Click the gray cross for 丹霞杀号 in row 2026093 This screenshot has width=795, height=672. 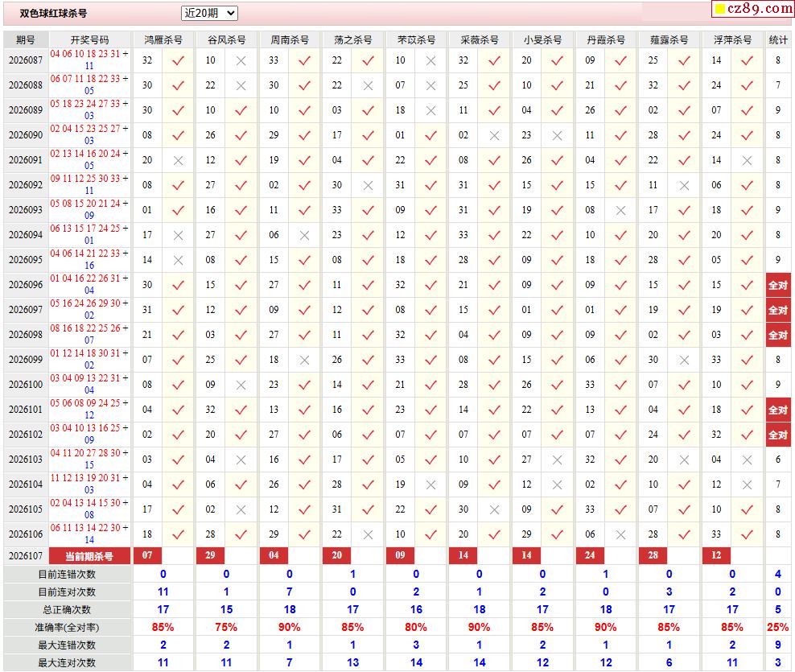tap(620, 211)
